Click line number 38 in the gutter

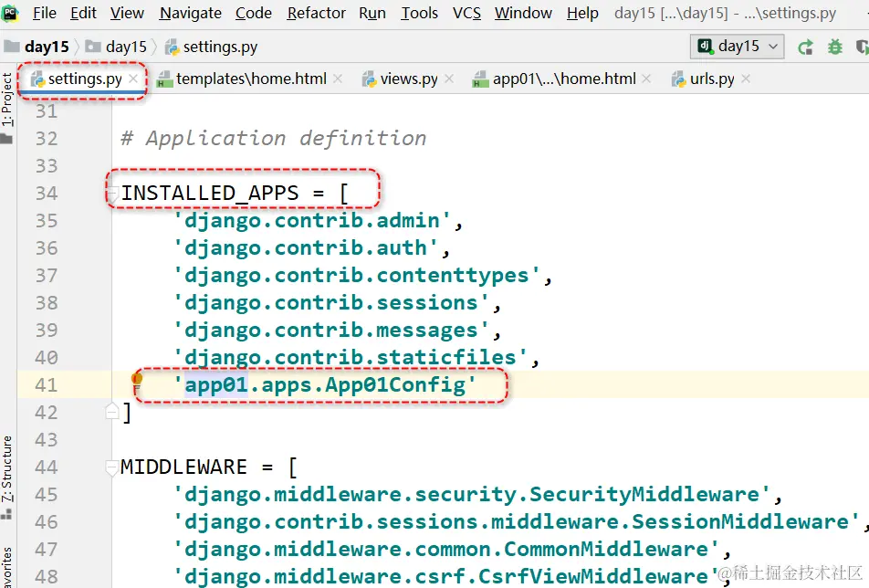coord(47,303)
